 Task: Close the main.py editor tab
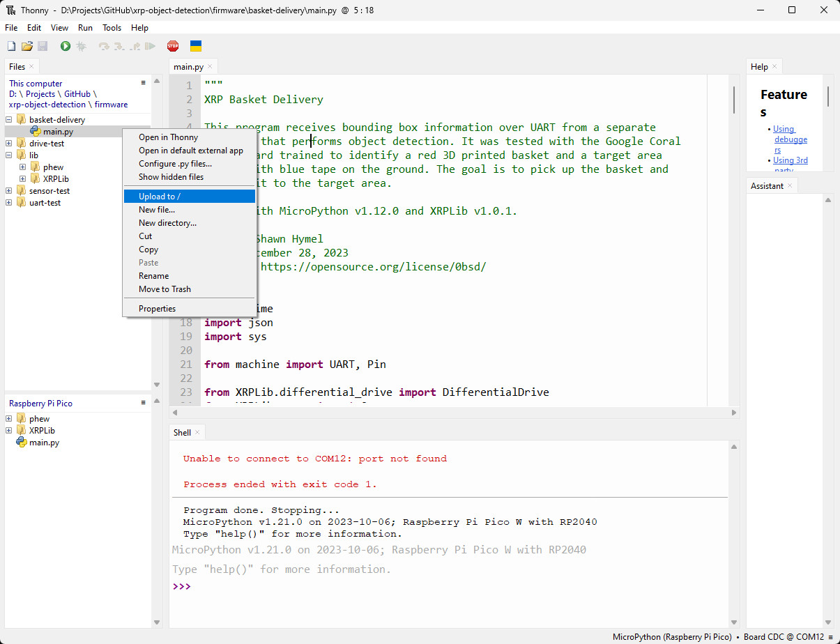tap(210, 66)
